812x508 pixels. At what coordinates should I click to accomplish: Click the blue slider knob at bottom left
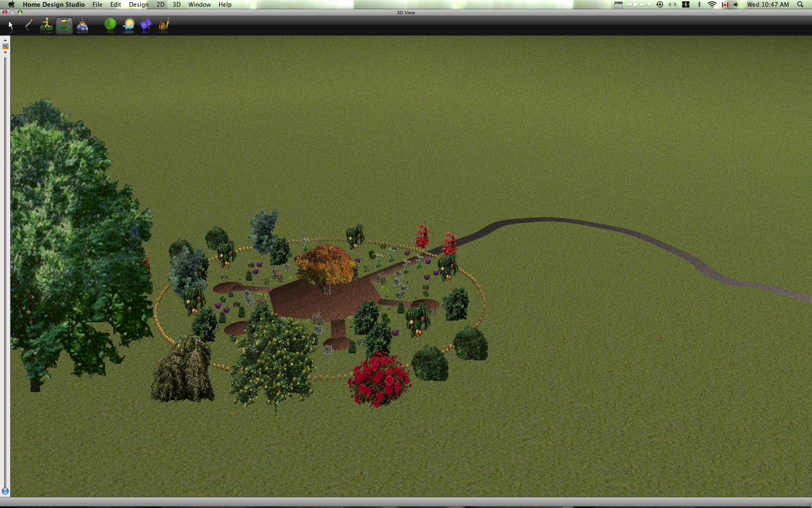coord(5,491)
